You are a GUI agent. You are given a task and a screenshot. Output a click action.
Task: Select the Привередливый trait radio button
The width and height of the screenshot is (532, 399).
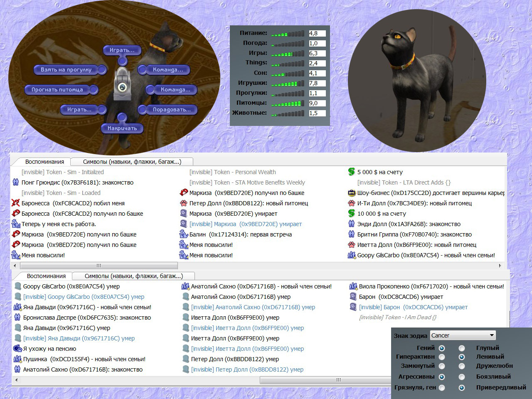462,387
